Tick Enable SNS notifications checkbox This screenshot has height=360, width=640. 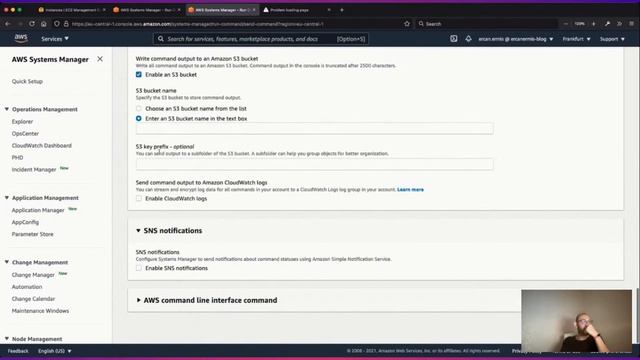click(139, 268)
